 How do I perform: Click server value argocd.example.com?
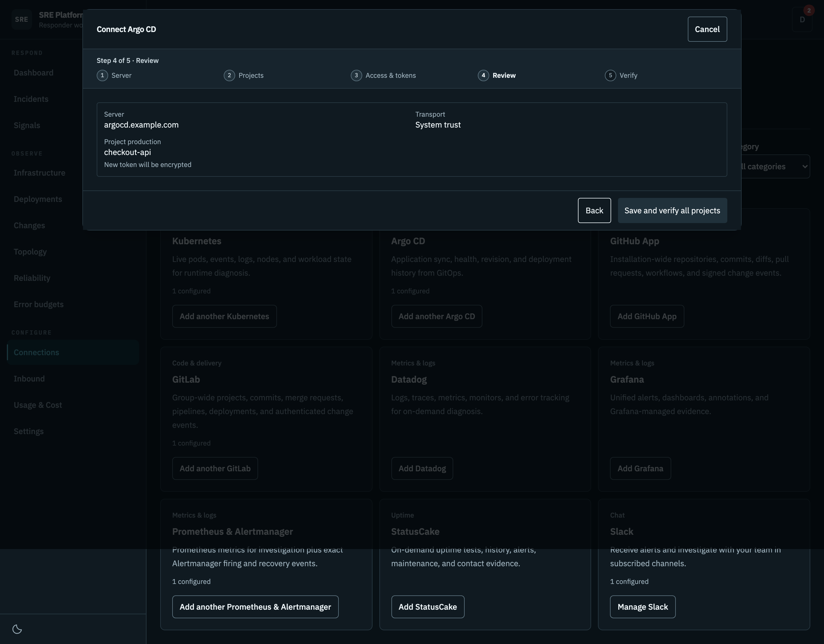[142, 125]
